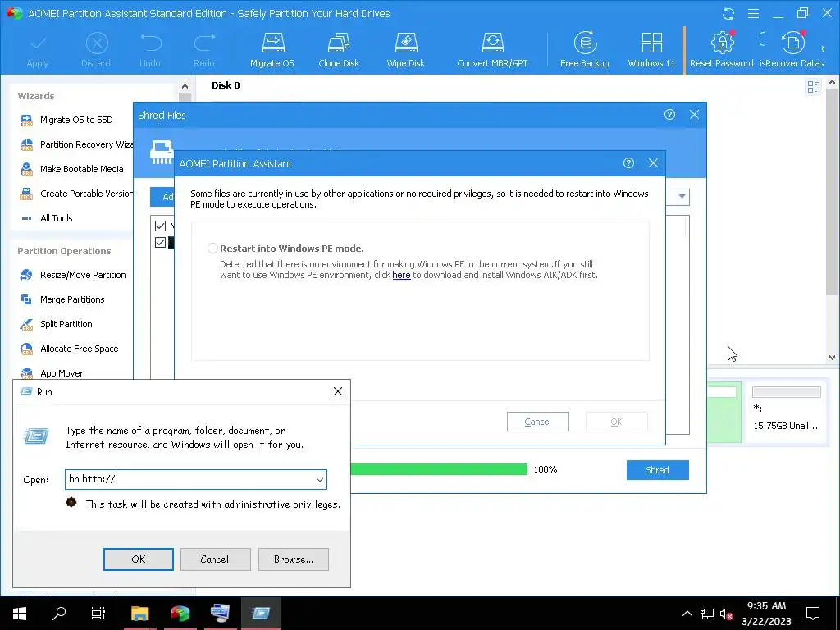Close the Run dialog
This screenshot has height=630, width=840.
[338, 391]
